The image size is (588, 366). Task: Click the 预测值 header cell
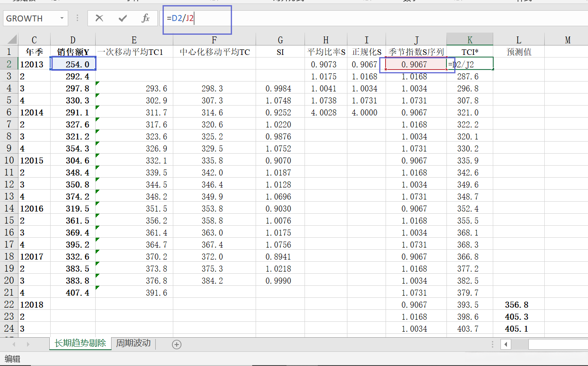click(x=519, y=52)
